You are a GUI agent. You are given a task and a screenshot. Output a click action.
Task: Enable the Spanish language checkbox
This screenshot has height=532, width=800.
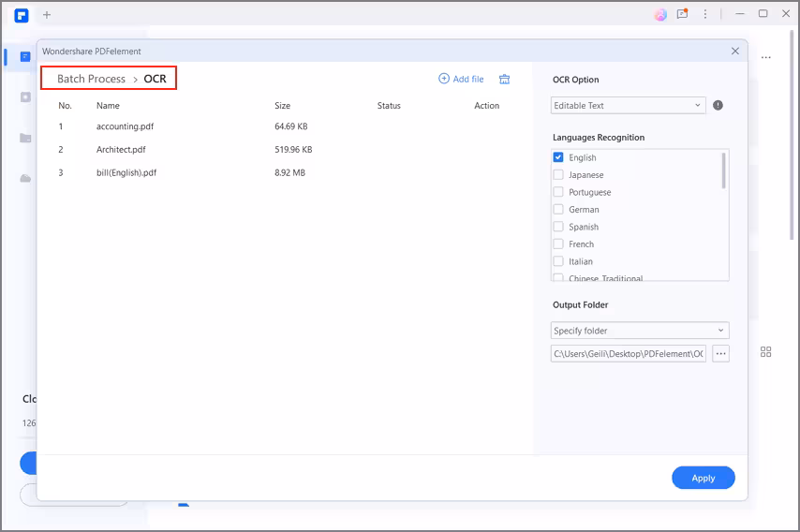(x=558, y=227)
